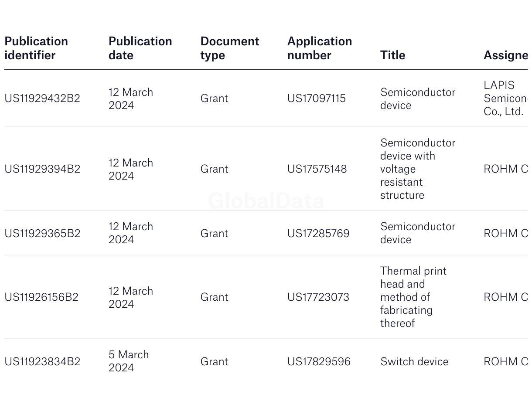This screenshot has width=532, height=401.
Task: Click the partially visible Assignee column header
Action: tap(505, 55)
